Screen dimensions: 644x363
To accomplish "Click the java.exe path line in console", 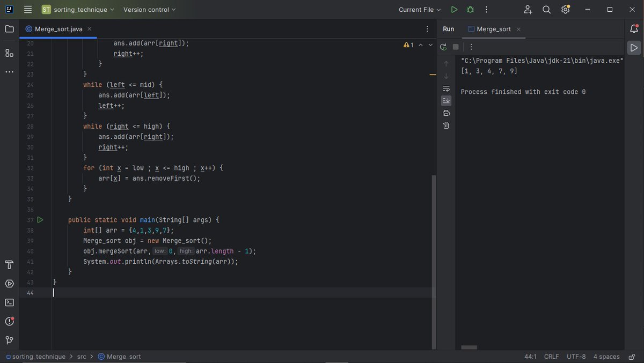I will pyautogui.click(x=542, y=61).
